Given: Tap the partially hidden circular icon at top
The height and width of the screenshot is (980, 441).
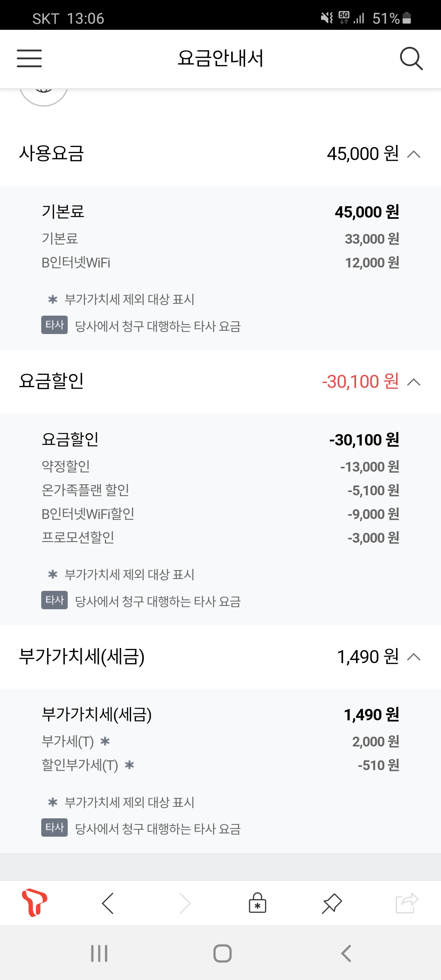Looking at the screenshot, I should (44, 95).
